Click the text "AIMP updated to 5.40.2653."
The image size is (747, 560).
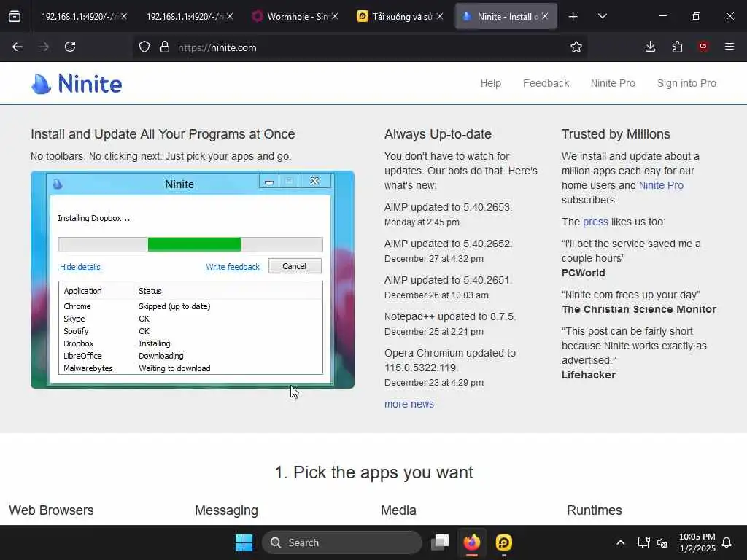449,207
